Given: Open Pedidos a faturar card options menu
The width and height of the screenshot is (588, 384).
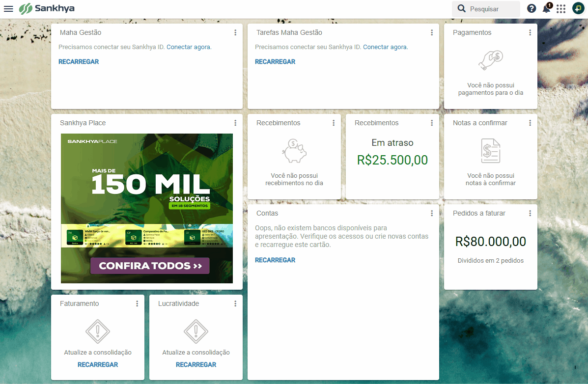Looking at the screenshot, I should coord(530,214).
